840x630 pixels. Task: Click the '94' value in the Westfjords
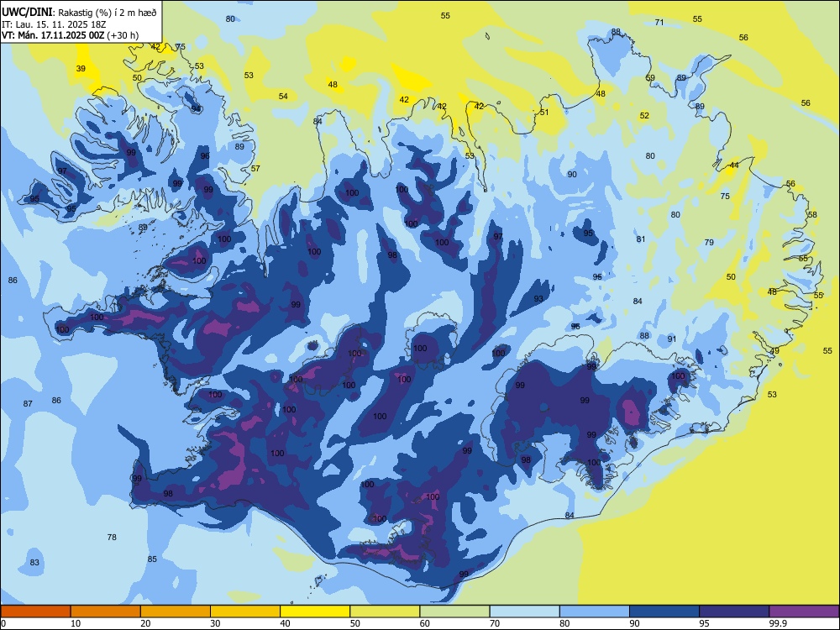[196, 108]
